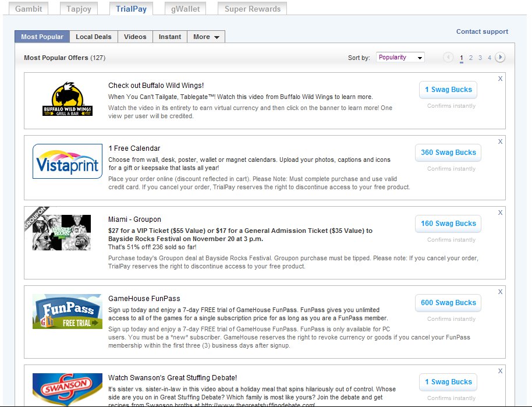
Task: Click the 'Most Popular Offers (127)' heading
Action: click(x=65, y=58)
